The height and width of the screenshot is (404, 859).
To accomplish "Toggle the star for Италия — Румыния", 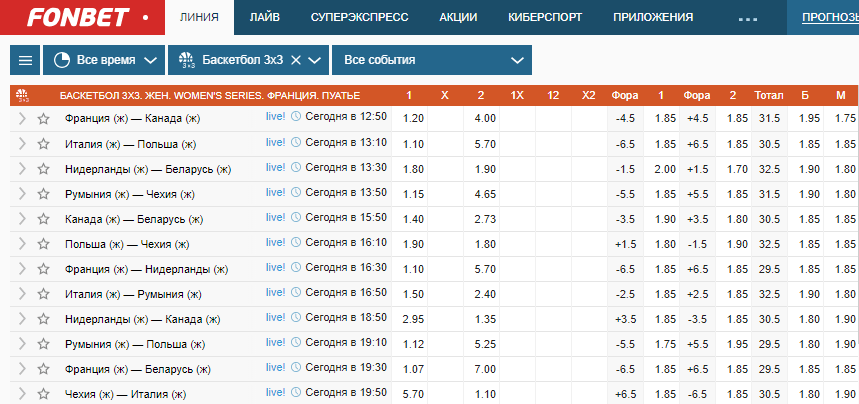I will [43, 294].
